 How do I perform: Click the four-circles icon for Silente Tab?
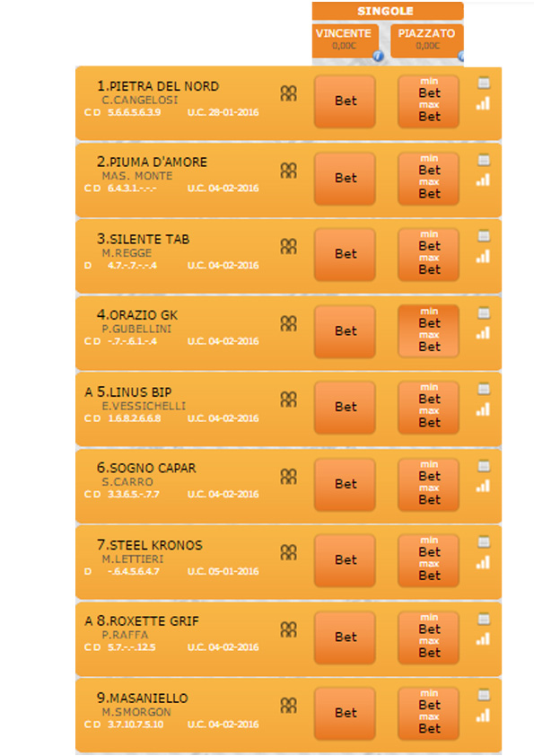[x=288, y=246]
